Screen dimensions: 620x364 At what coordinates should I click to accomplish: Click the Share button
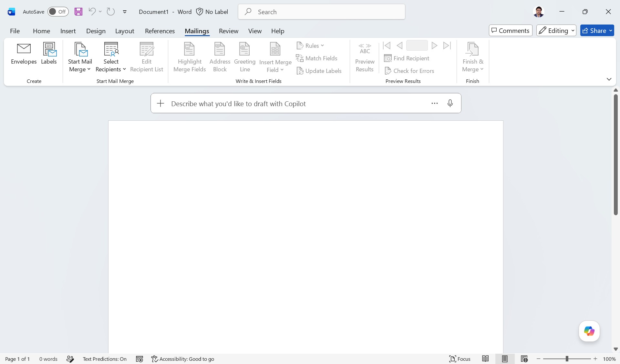(597, 30)
